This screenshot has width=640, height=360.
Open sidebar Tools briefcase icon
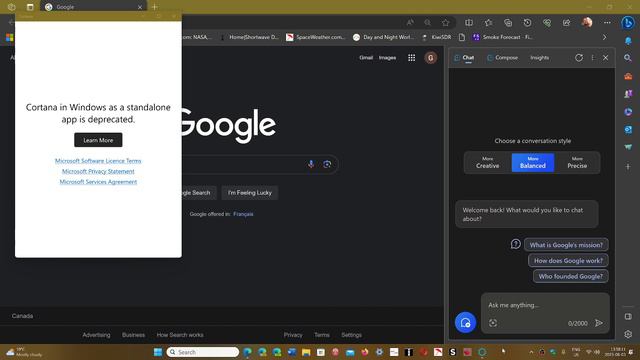tap(628, 76)
